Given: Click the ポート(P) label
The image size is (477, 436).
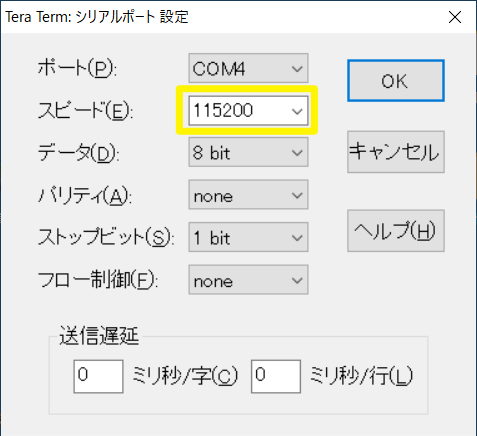Looking at the screenshot, I should pyautogui.click(x=77, y=68).
